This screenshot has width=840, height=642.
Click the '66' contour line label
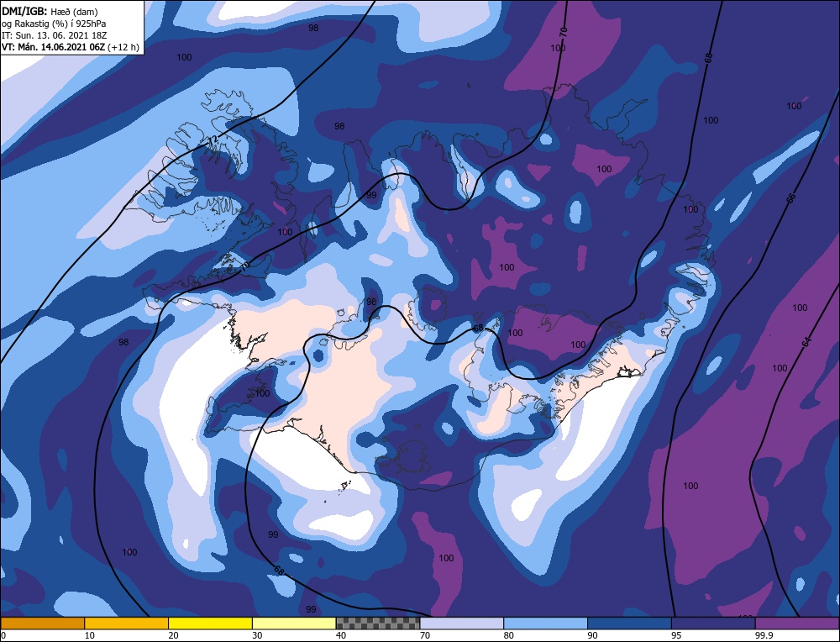pyautogui.click(x=790, y=197)
